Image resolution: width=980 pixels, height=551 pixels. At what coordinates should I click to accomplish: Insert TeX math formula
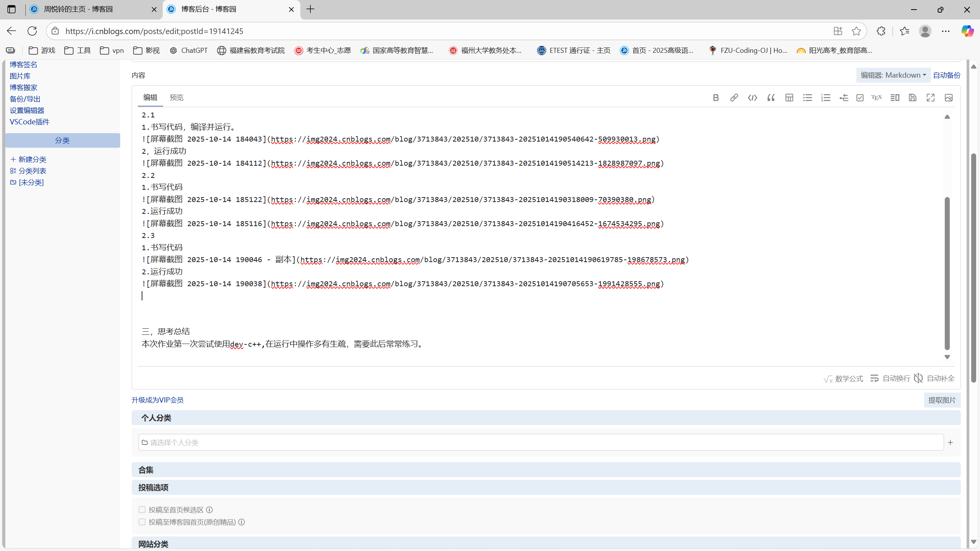coord(876,98)
